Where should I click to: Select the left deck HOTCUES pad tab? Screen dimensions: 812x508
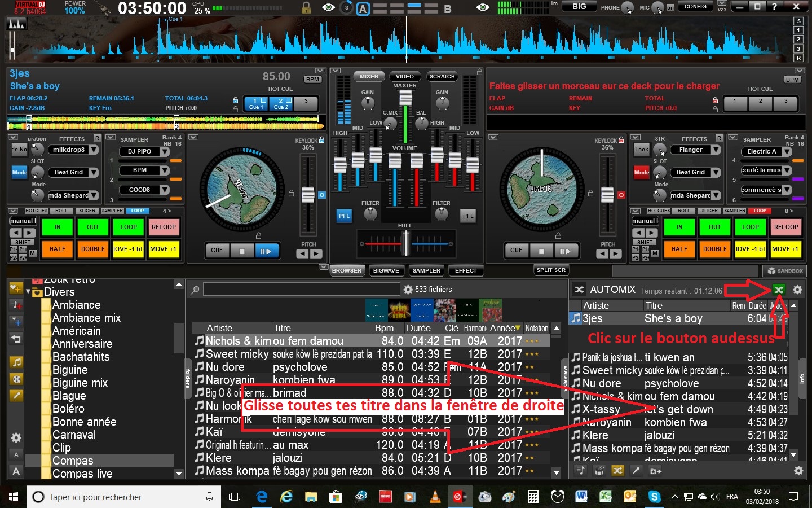point(37,211)
